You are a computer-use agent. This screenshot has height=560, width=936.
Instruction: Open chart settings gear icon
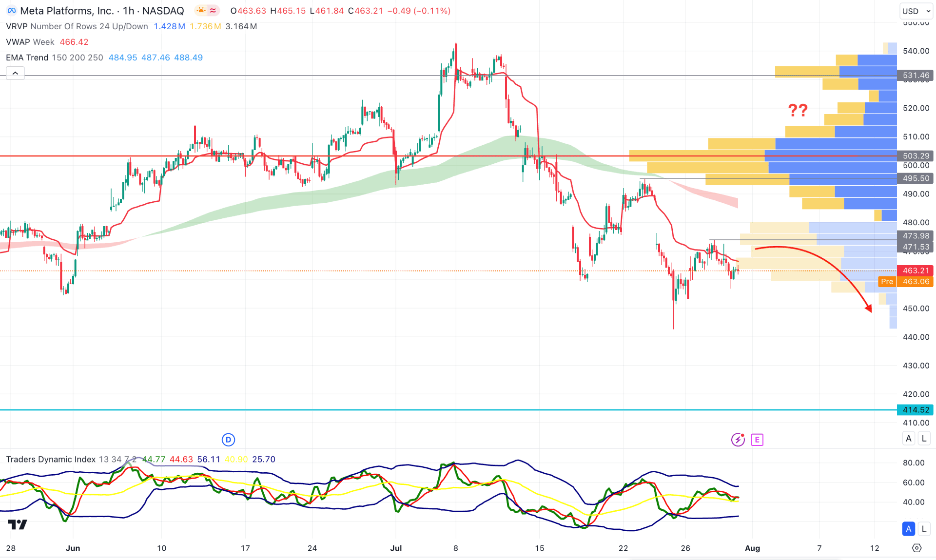tap(916, 548)
